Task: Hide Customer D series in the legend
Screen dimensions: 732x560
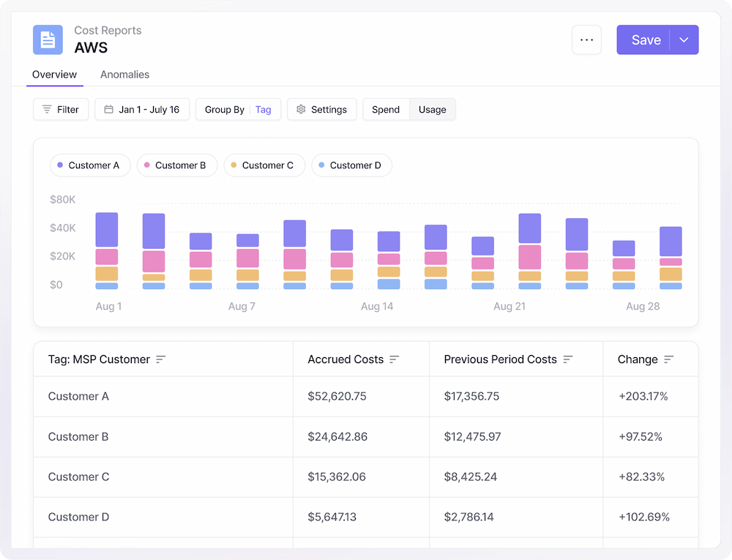Action: (351, 165)
